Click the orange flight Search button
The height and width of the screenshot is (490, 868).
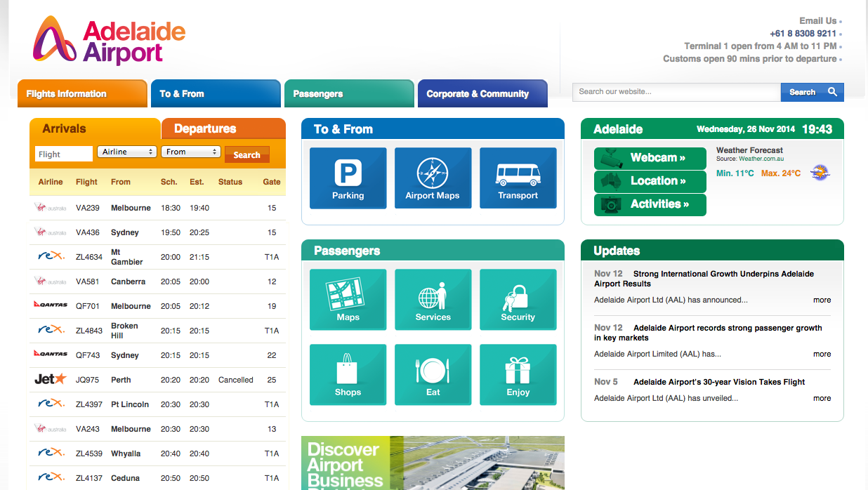coord(246,154)
